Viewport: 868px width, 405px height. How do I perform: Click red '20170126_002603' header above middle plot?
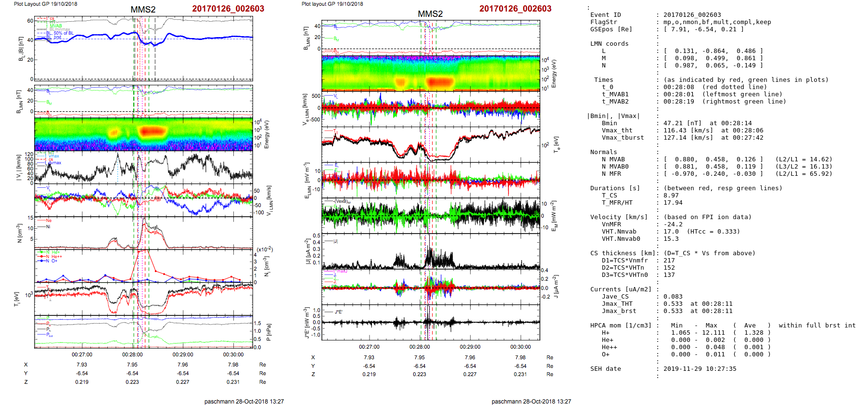pos(515,9)
